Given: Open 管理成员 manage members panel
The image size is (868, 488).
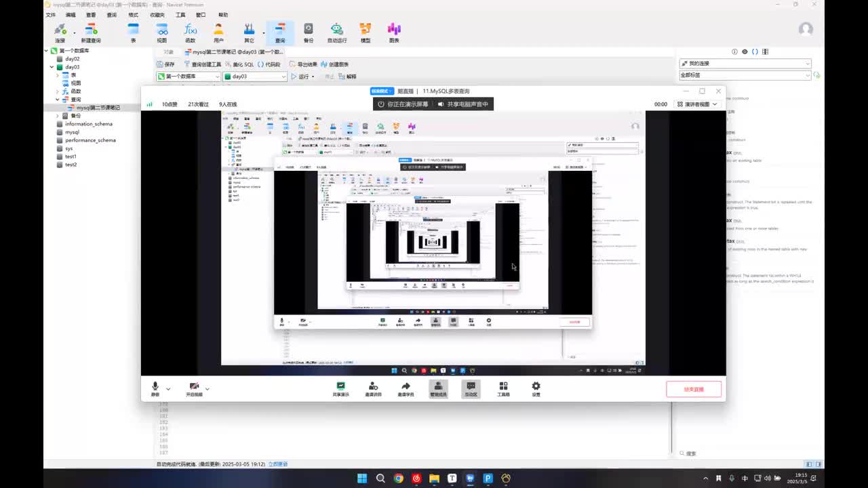Looking at the screenshot, I should pos(438,389).
